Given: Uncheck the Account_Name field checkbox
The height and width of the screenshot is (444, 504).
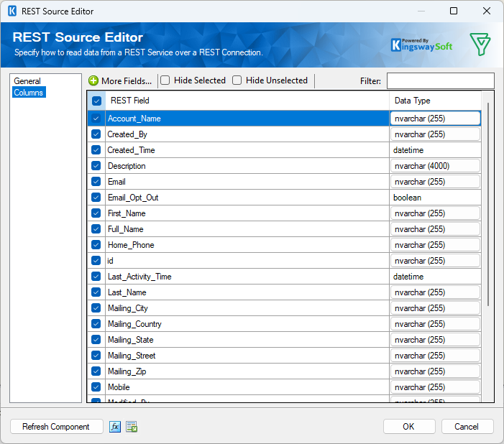Looking at the screenshot, I should pos(96,119).
